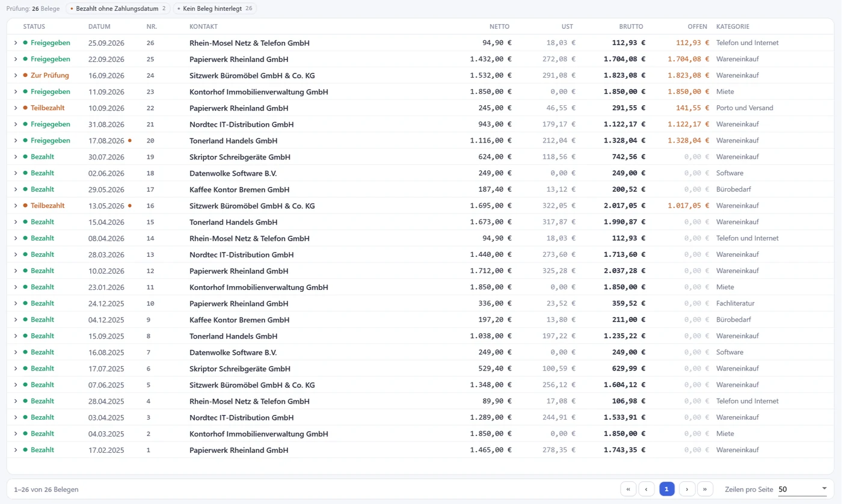Image resolution: width=842 pixels, height=504 pixels.
Task: Click the Fachliteratur category cell
Action: (735, 303)
